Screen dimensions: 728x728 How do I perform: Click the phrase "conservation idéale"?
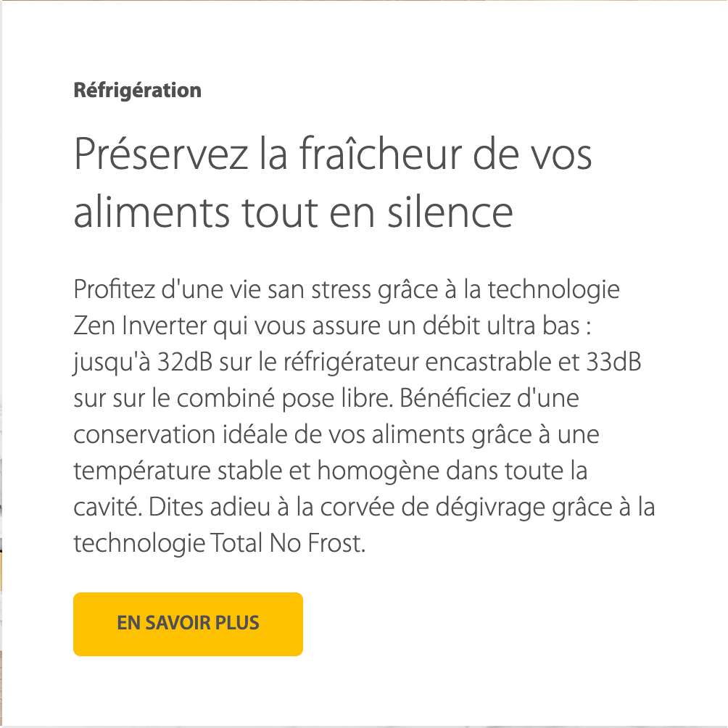[190, 434]
